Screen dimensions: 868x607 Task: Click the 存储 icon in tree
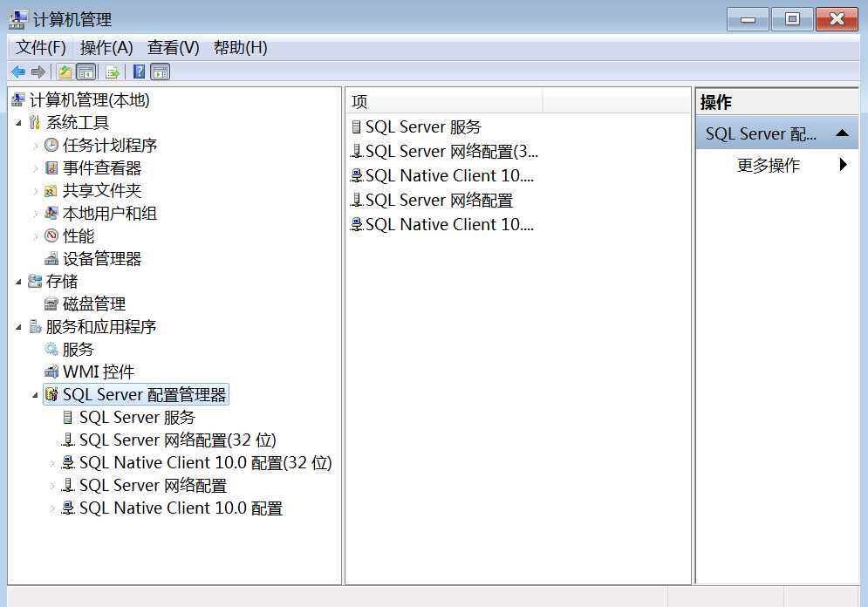[x=35, y=281]
